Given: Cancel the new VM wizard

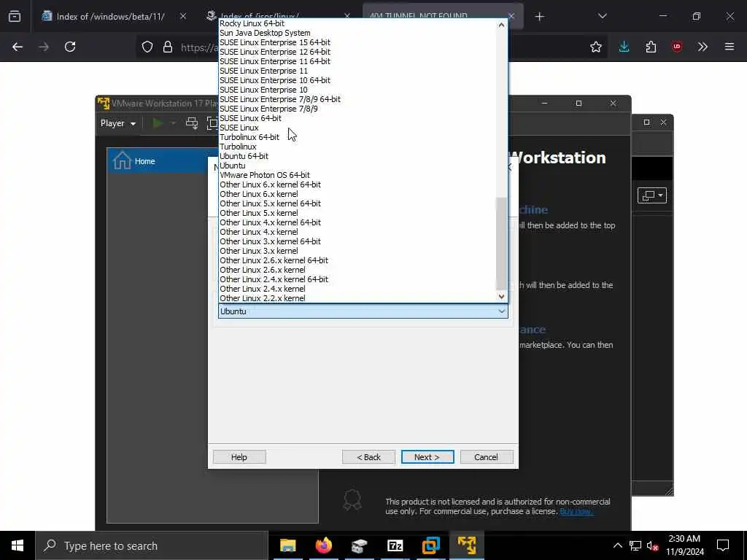Looking at the screenshot, I should [487, 457].
